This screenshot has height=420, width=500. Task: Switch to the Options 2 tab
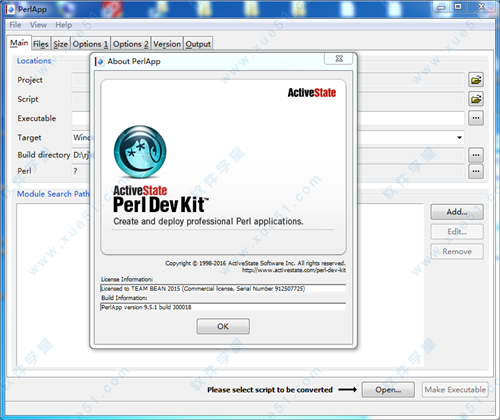pos(131,44)
